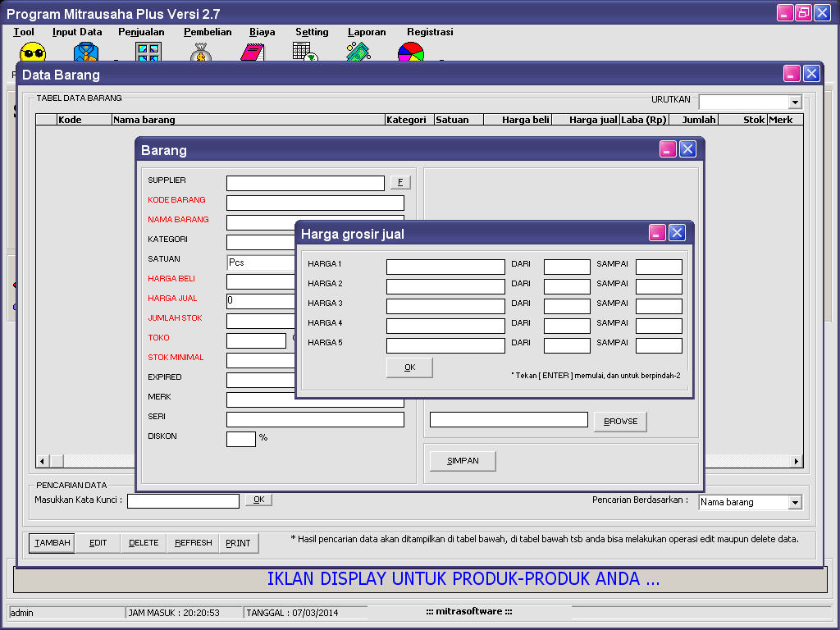Click the REFRESH button
840x630 pixels.
point(194,543)
